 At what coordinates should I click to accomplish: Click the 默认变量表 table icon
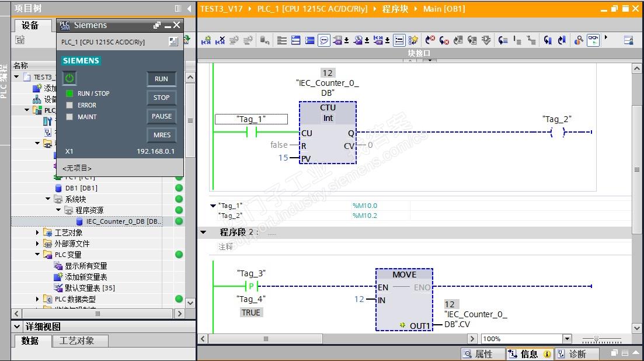[x=58, y=288]
